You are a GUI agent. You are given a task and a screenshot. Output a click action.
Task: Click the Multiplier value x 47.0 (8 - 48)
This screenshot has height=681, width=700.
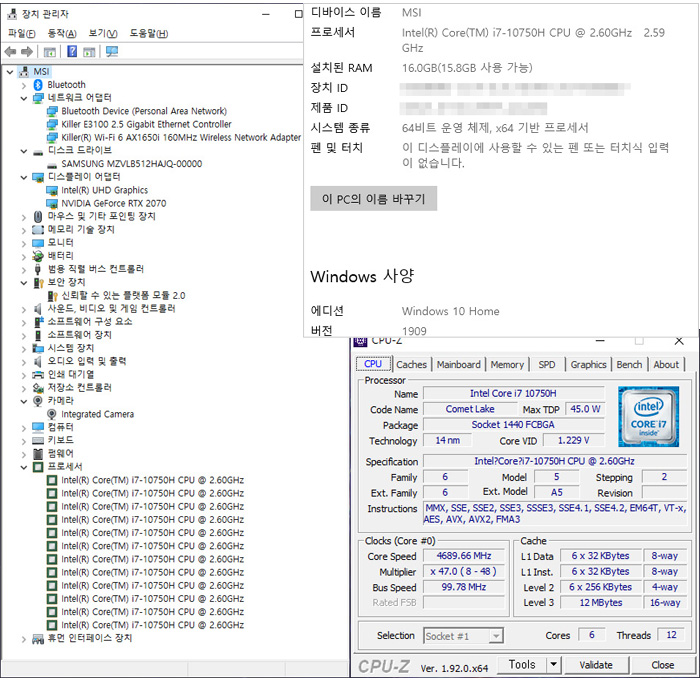tap(464, 572)
